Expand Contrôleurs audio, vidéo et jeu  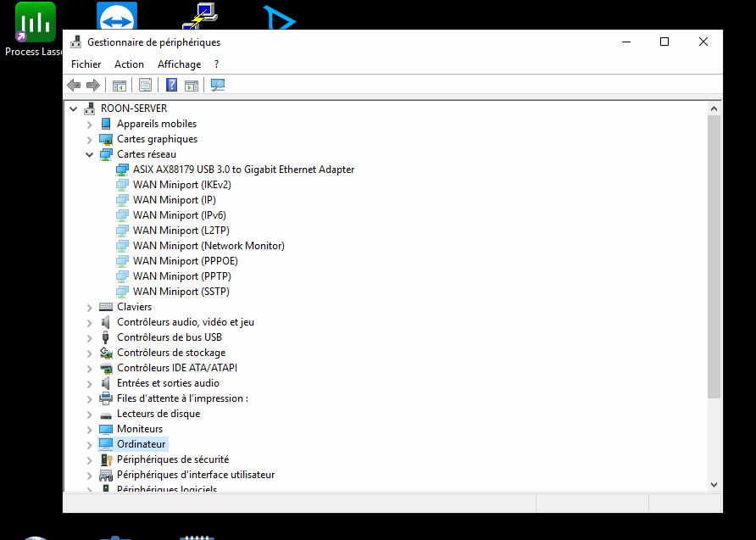(x=89, y=322)
